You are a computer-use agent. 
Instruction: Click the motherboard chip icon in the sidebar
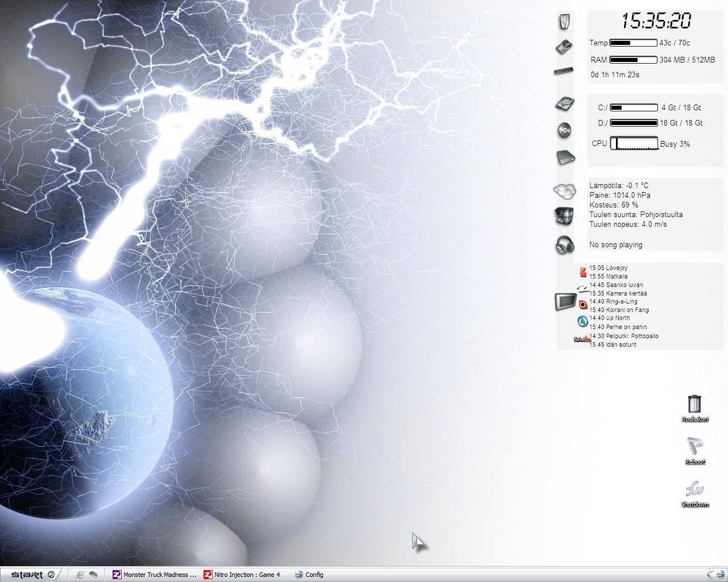pyautogui.click(x=564, y=47)
